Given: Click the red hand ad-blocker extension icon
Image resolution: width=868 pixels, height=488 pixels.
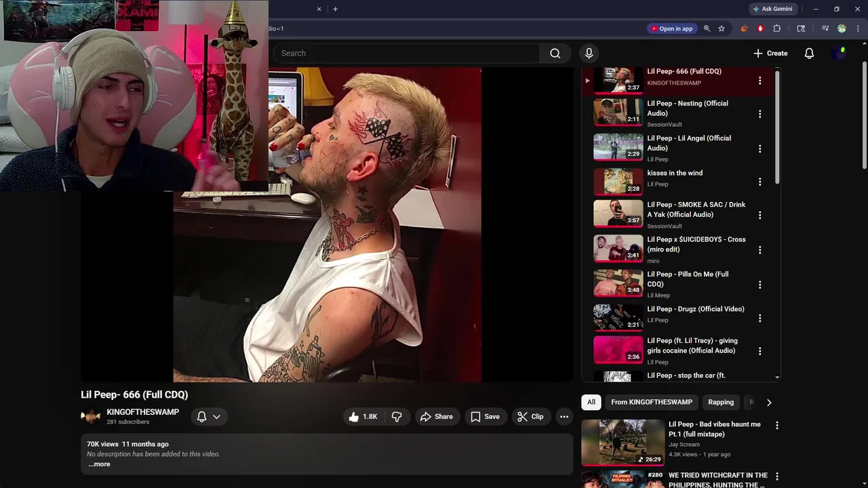Looking at the screenshot, I should click(x=760, y=28).
